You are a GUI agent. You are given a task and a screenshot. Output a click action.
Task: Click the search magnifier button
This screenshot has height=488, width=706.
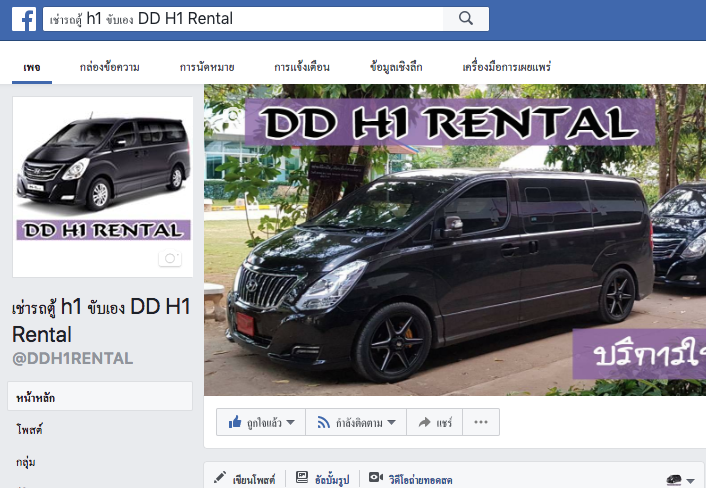click(x=464, y=18)
